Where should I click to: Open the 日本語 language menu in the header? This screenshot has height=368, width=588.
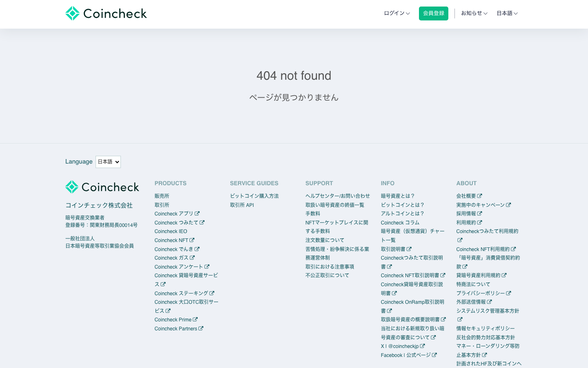click(x=507, y=13)
